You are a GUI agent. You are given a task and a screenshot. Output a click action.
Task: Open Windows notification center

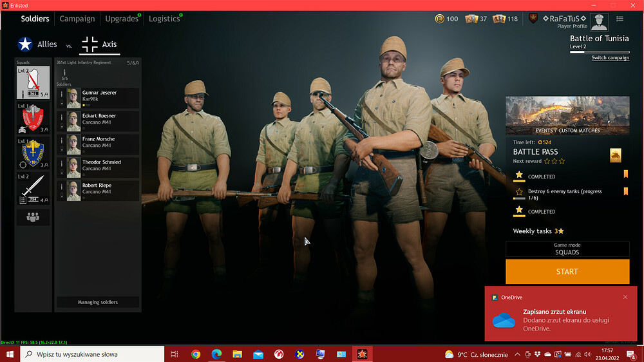[631, 354]
